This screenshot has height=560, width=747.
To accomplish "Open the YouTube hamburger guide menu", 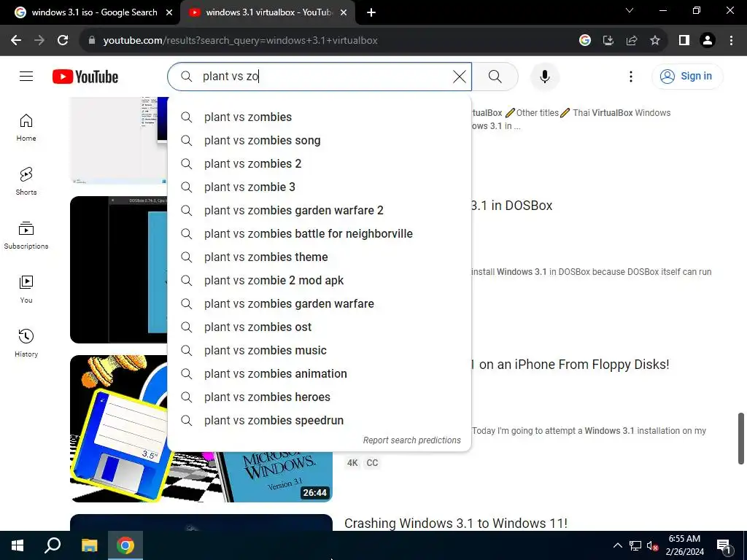I will point(26,76).
